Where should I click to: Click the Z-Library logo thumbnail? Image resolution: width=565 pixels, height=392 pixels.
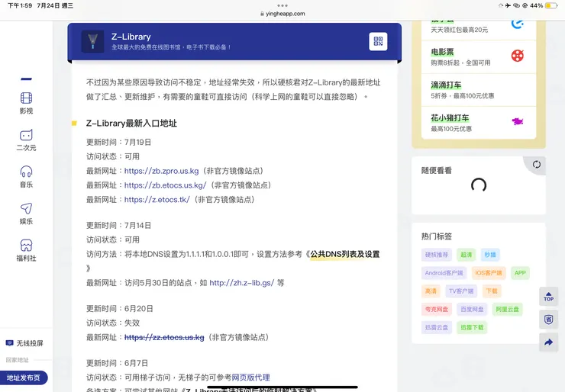pyautogui.click(x=92, y=42)
